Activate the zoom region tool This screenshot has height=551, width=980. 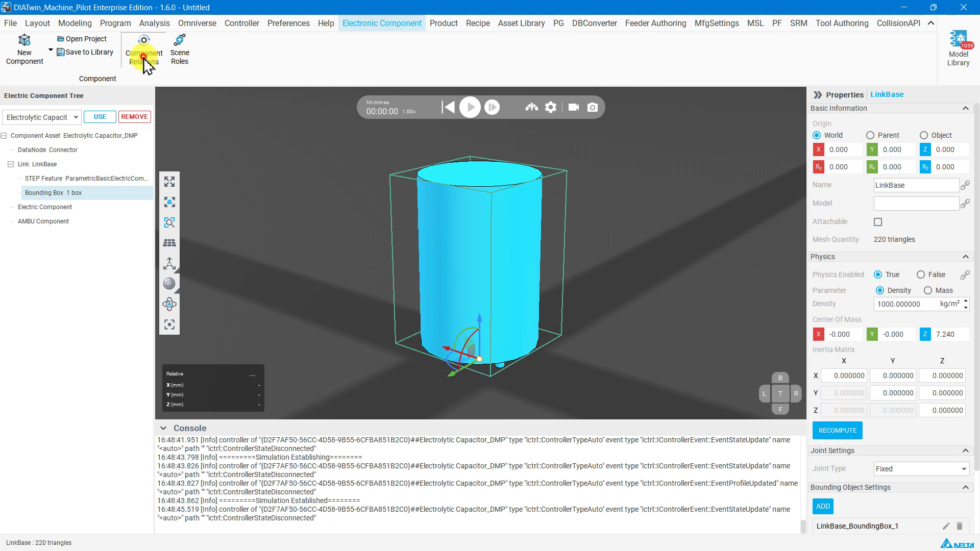tap(169, 222)
